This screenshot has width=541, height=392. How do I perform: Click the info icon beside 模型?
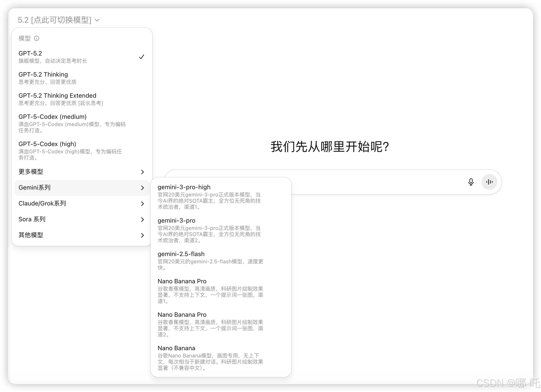click(37, 38)
